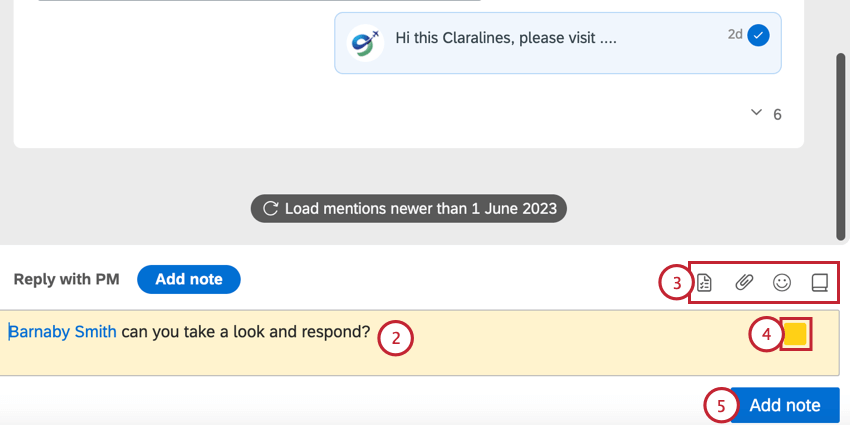Open the canned responses checklist icon
The width and height of the screenshot is (850, 425).
tap(704, 283)
